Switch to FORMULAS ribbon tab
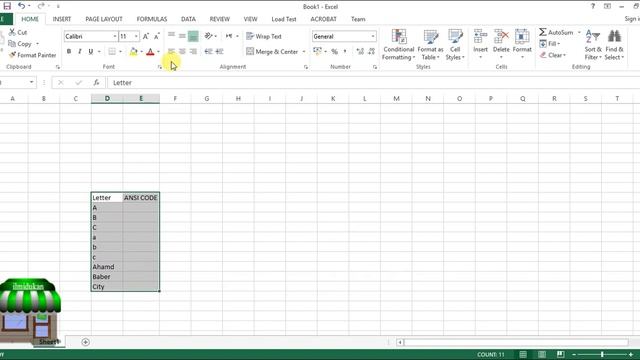 pos(152,19)
